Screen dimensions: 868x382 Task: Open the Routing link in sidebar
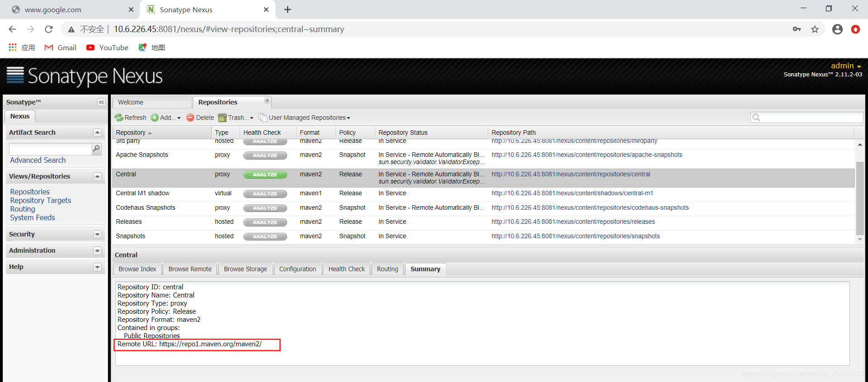23,209
